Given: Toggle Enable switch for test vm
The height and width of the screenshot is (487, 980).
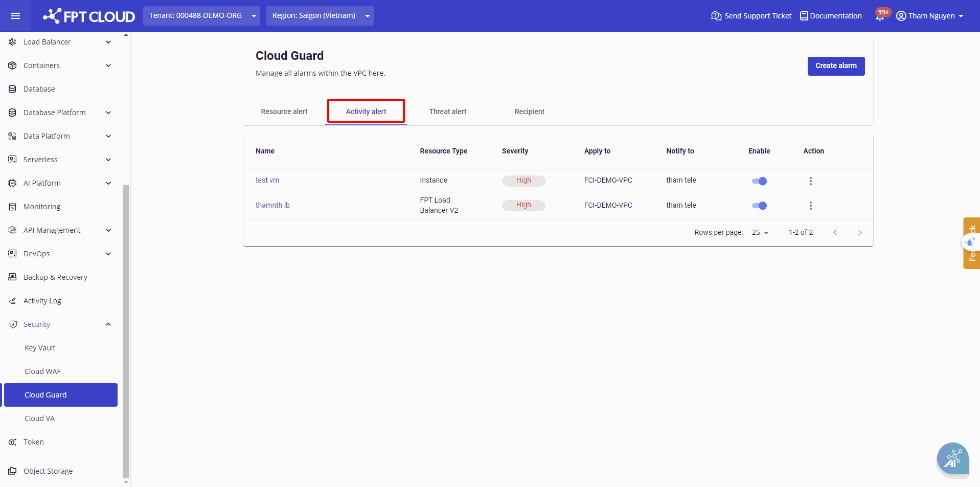Looking at the screenshot, I should coord(759,181).
